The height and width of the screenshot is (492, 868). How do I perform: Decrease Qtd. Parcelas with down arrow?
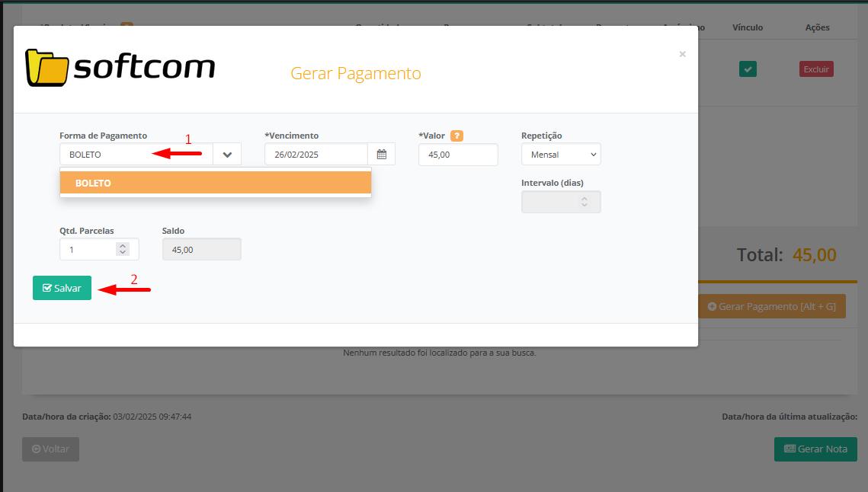click(122, 253)
